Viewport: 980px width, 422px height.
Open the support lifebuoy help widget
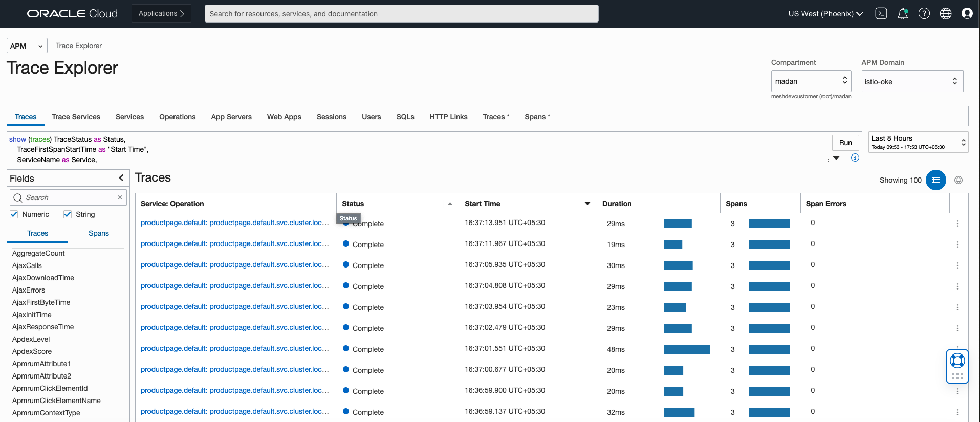click(x=957, y=361)
